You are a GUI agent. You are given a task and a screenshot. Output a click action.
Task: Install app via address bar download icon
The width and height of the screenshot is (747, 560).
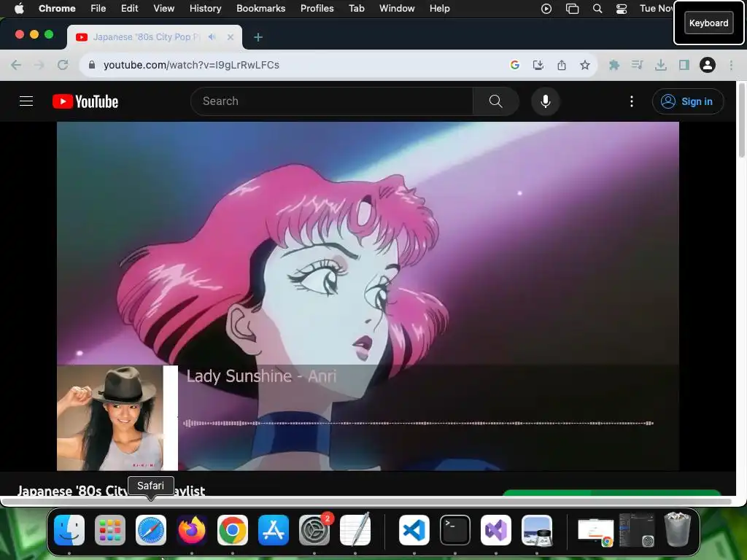[x=538, y=65]
